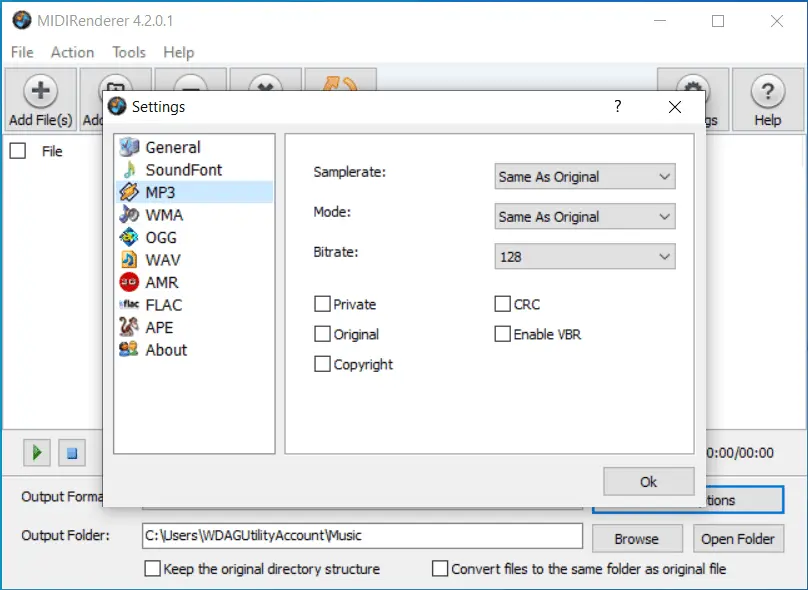Check Keep the original directory structure

(x=153, y=569)
